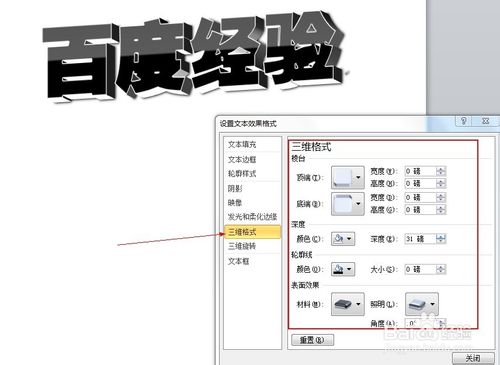500x365 pixels.
Task: Click the top bevel 高度 input field
Action: point(421,183)
